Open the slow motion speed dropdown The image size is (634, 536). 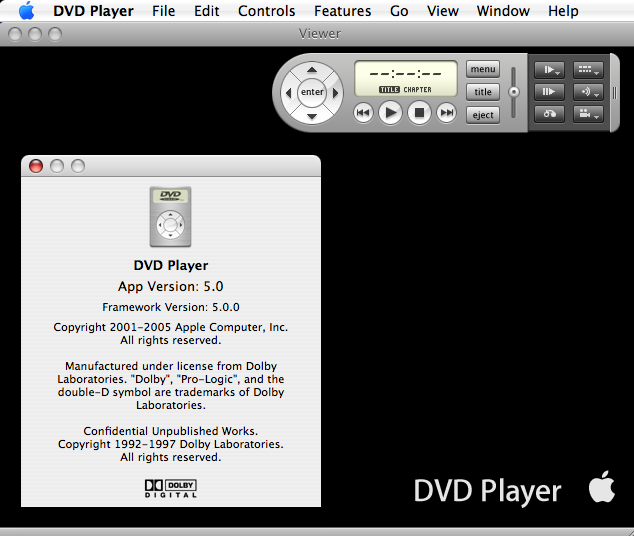pyautogui.click(x=549, y=70)
